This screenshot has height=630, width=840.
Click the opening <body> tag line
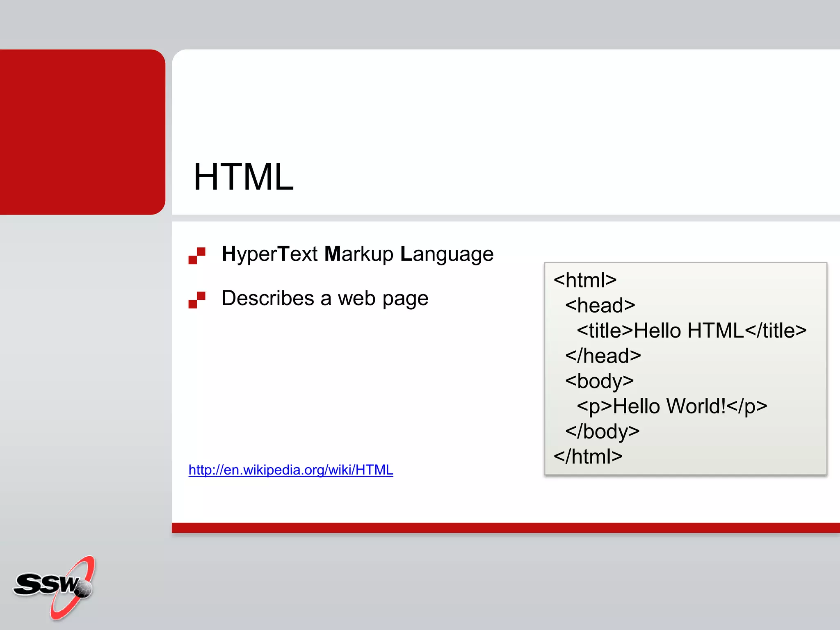point(599,381)
